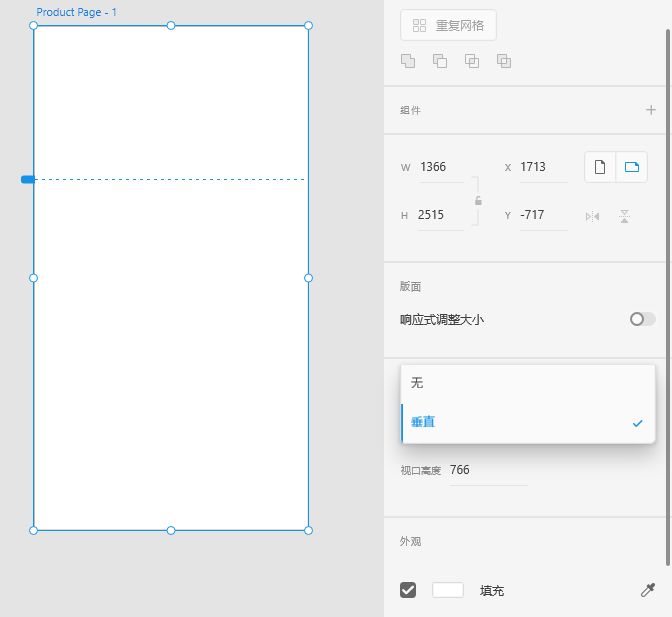672x617 pixels.
Task: Click the bottom-right artboard resize handle
Action: pos(308,530)
